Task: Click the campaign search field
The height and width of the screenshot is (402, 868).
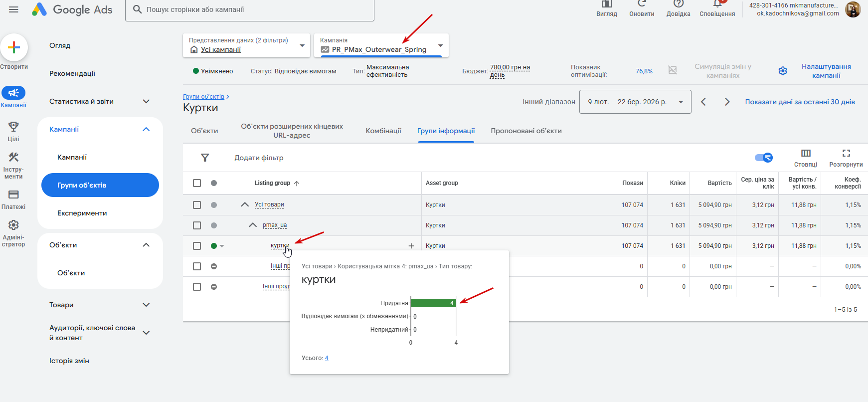Action: (249, 9)
